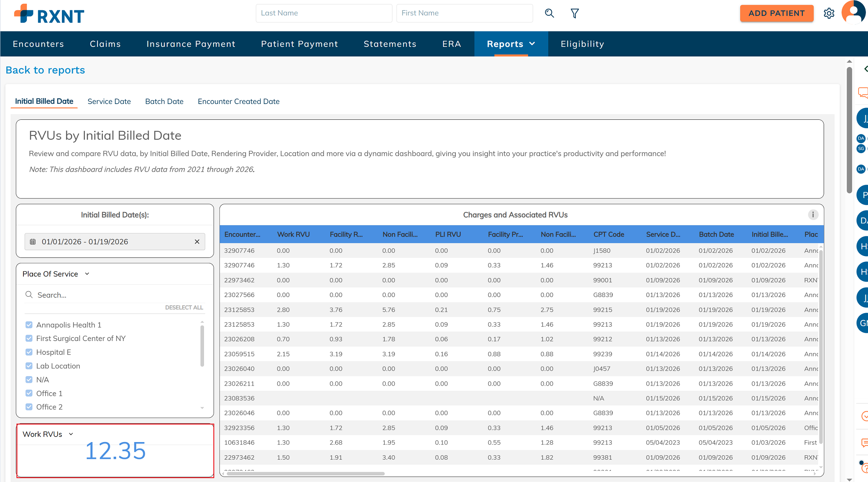Click the RXNT logo
The width and height of the screenshot is (868, 482).
pos(49,14)
